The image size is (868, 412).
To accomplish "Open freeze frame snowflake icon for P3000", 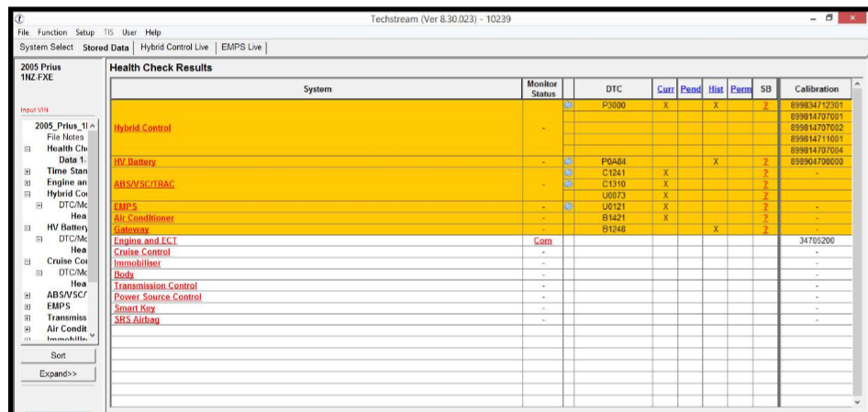I will click(x=568, y=105).
